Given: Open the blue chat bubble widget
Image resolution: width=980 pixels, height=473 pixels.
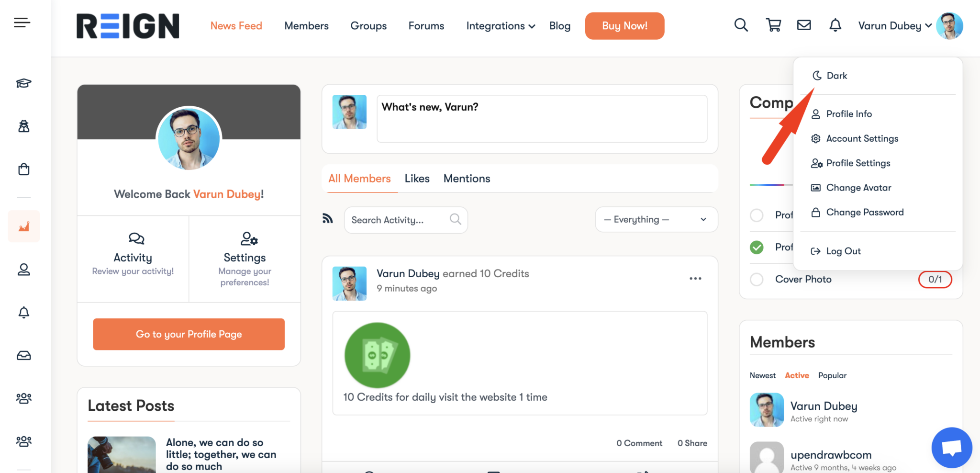Looking at the screenshot, I should coord(951,448).
